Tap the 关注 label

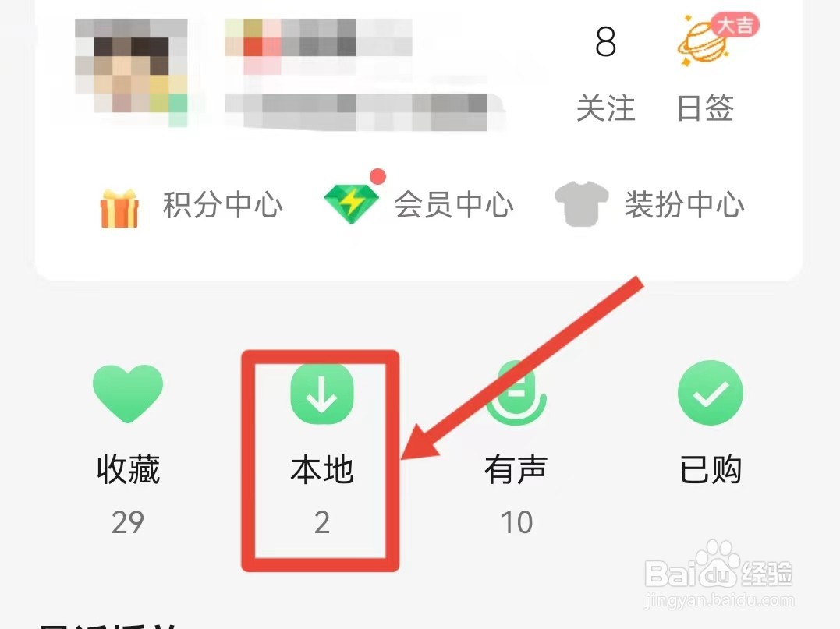(x=606, y=108)
